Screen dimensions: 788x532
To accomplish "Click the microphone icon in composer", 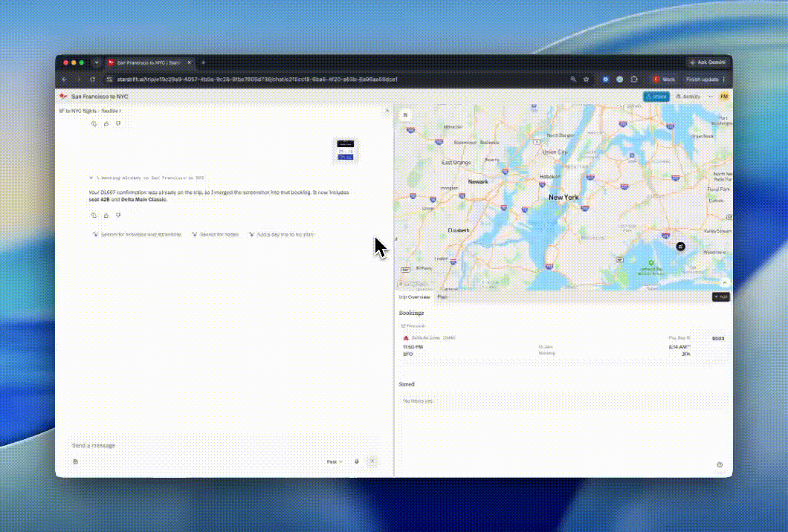I will 357,461.
